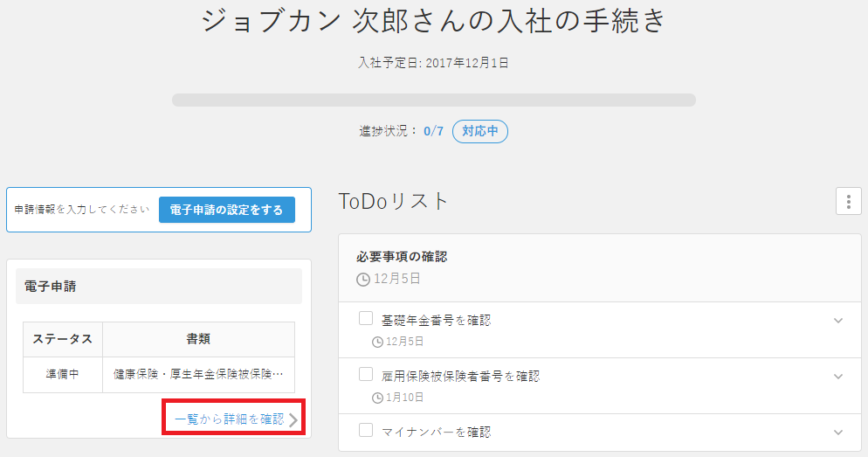Click the 電子申請の設定をする button

pyautogui.click(x=227, y=210)
